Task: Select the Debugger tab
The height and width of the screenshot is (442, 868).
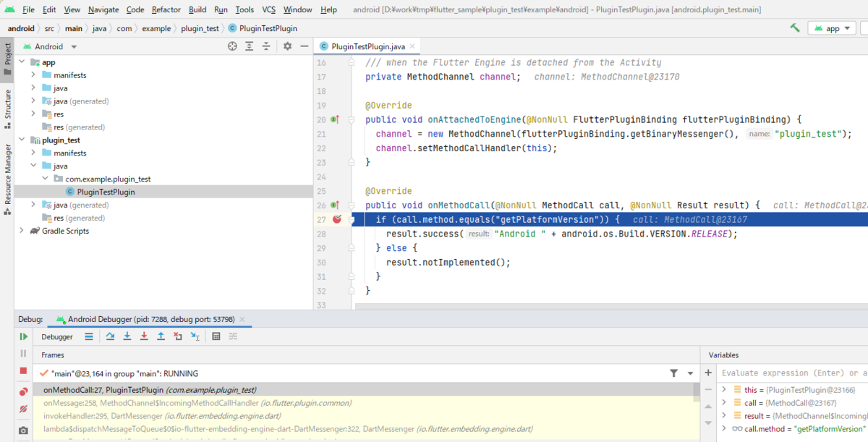Action: [57, 336]
